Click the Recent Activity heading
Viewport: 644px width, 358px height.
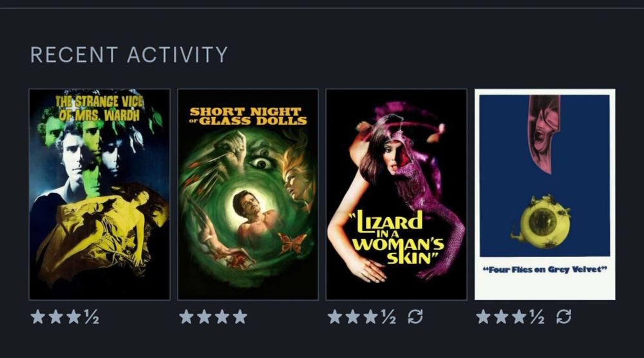[x=129, y=55]
